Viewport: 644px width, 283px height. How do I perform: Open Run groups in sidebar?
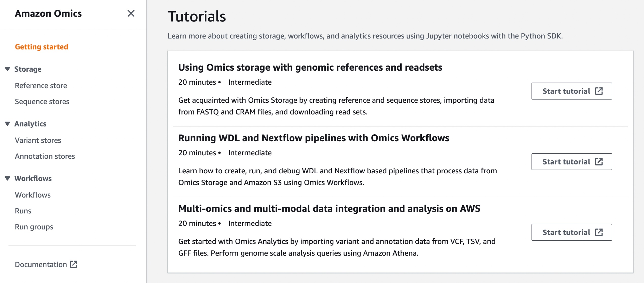click(x=34, y=227)
